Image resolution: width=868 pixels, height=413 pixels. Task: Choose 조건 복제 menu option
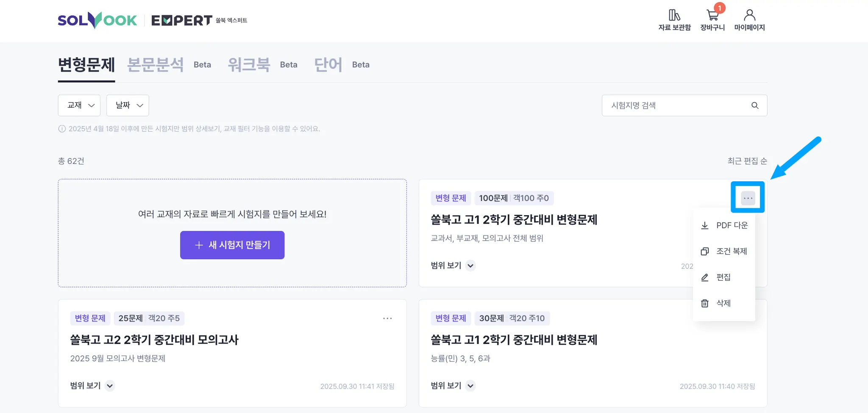point(724,252)
